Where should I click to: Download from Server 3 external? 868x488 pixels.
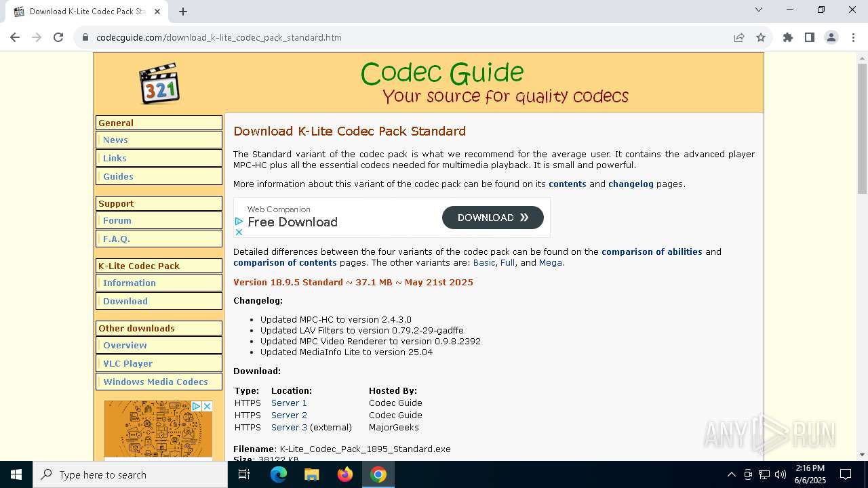tap(289, 428)
